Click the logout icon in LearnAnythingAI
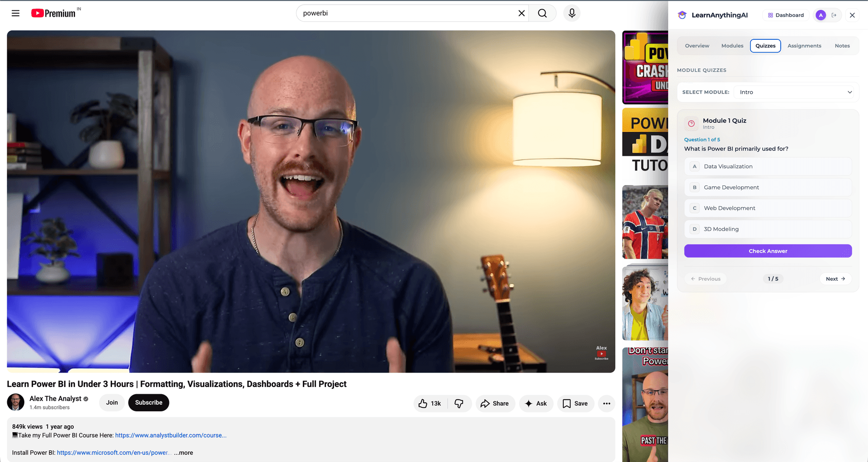The height and width of the screenshot is (462, 868). (834, 15)
